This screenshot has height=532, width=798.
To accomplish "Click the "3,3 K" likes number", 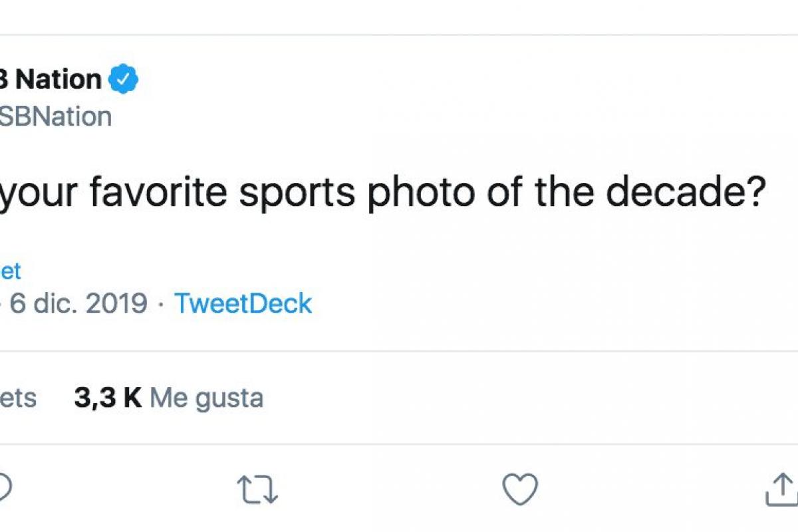I will pos(108,398).
